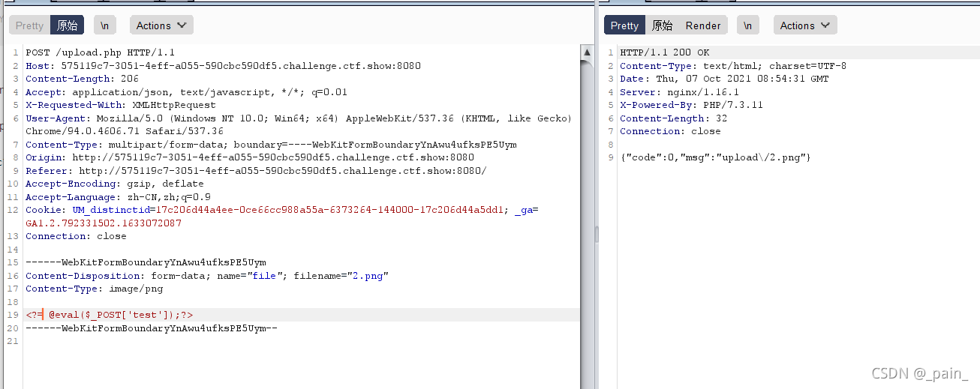This screenshot has height=389, width=980.
Task: Expand the response Actions dropdown
Action: [x=805, y=25]
